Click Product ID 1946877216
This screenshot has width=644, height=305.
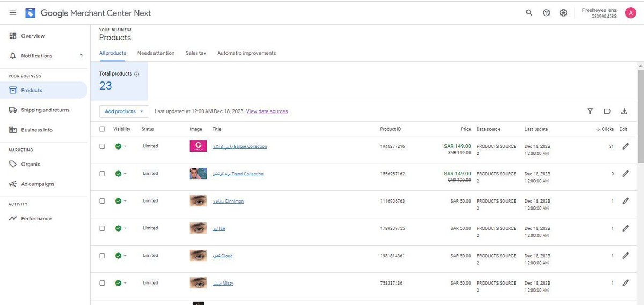pos(392,146)
